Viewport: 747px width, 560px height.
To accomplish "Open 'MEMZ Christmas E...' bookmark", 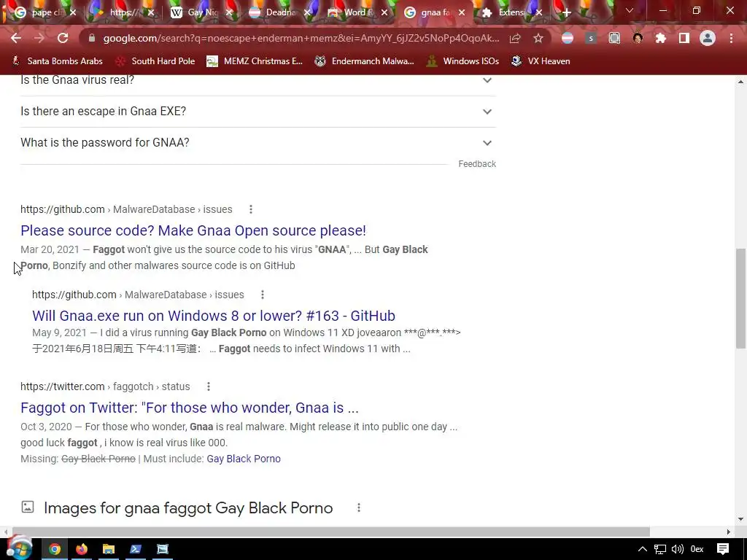I will (x=255, y=61).
